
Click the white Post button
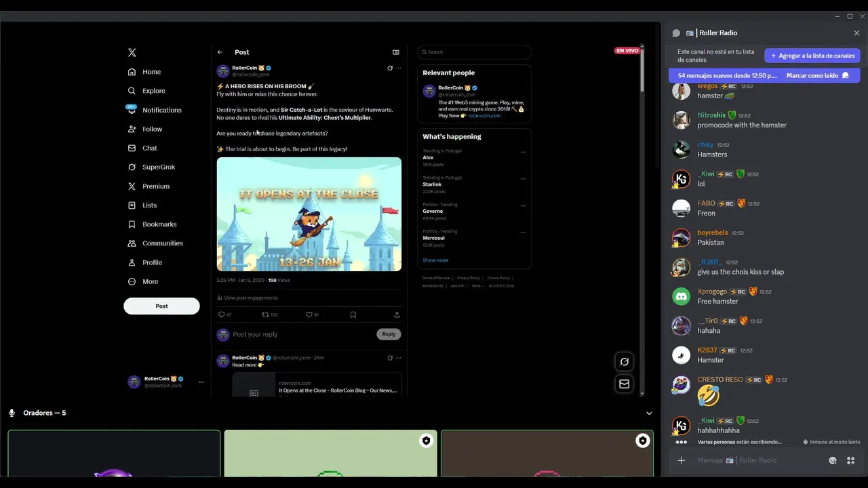point(161,306)
